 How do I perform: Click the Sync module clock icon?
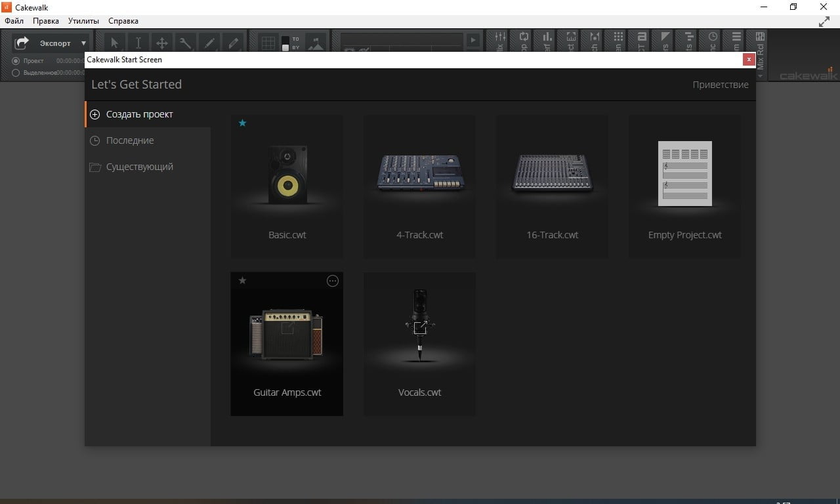pos(713,37)
